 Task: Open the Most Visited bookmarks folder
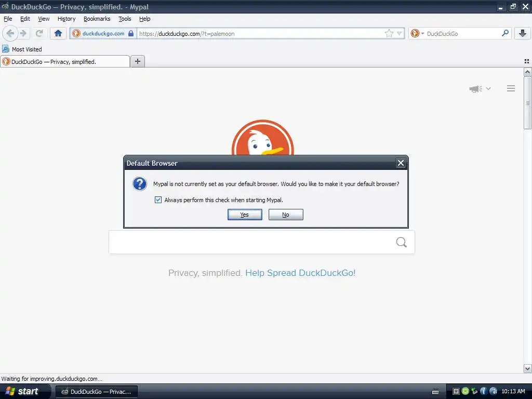[x=22, y=49]
